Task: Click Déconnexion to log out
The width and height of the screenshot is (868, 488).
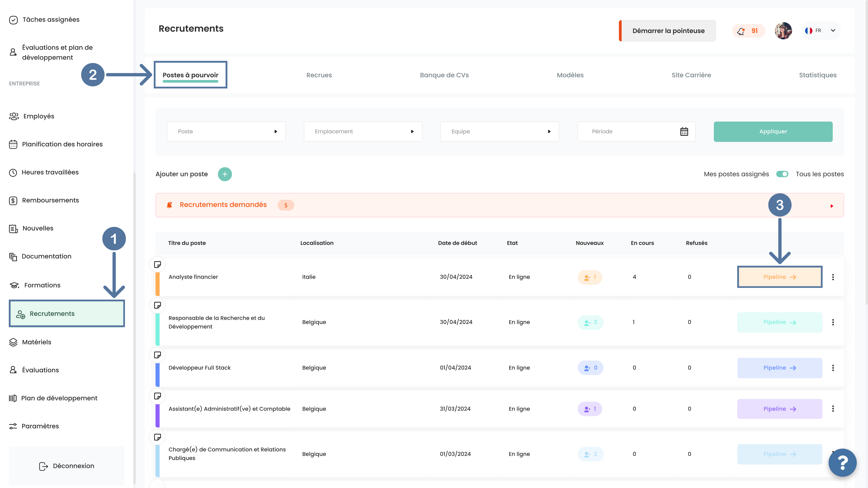Action: 67,466
